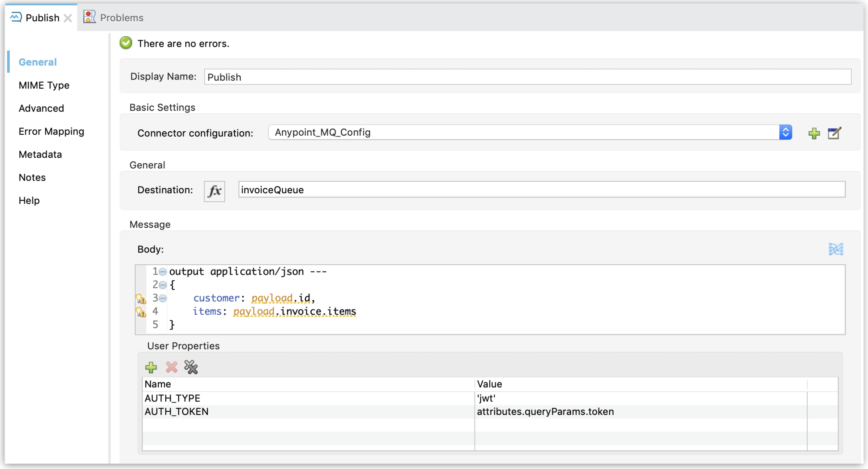Remove all user properties with double-X icon
This screenshot has width=868, height=469.
click(x=191, y=367)
